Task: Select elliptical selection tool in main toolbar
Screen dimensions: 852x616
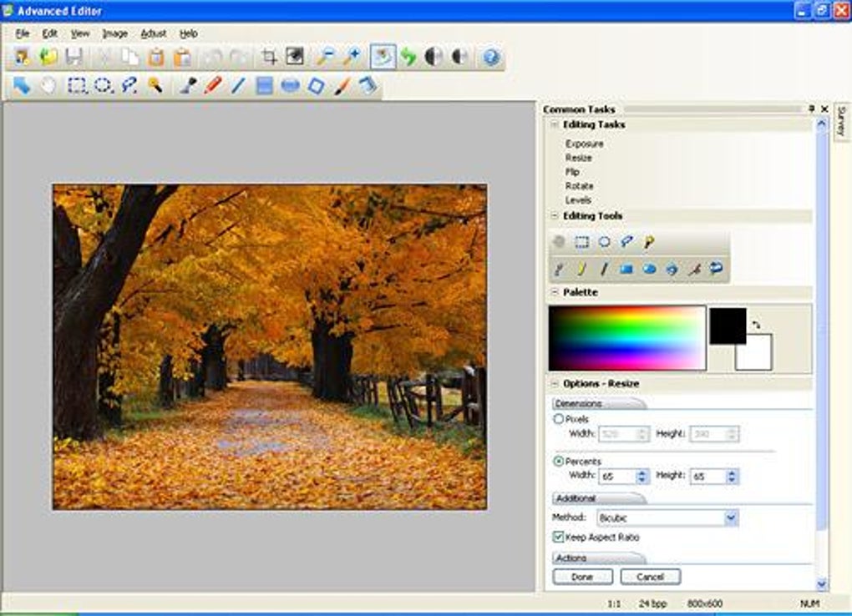Action: 103,85
